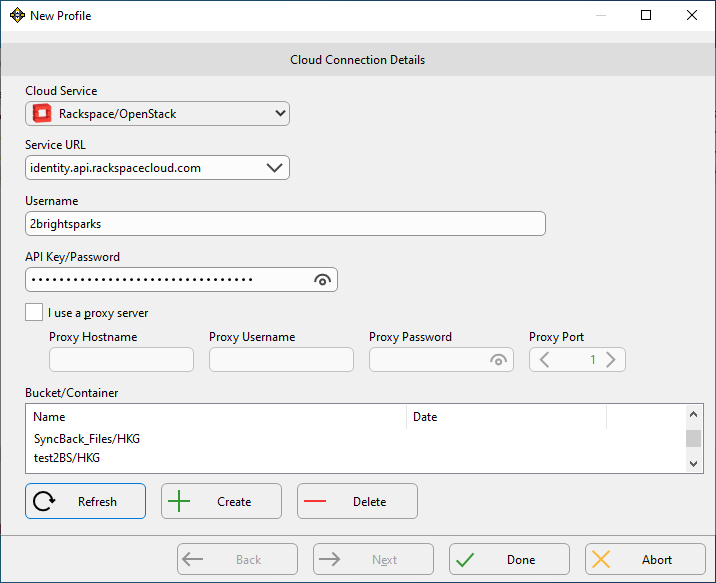Image resolution: width=716 pixels, height=583 pixels.
Task: Maximize the New Profile window
Action: tap(646, 15)
